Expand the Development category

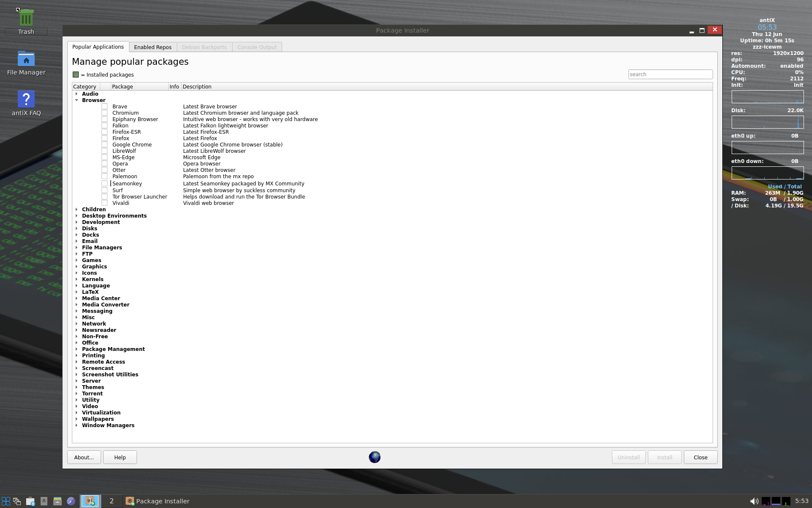click(77, 222)
